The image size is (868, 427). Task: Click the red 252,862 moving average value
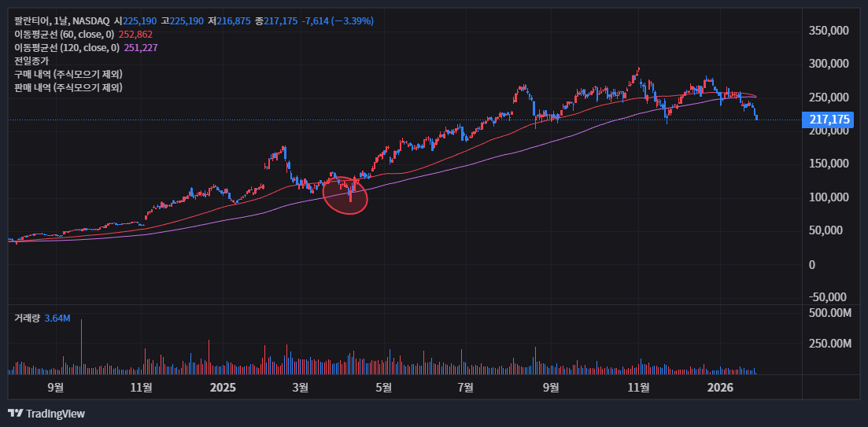[x=135, y=35]
